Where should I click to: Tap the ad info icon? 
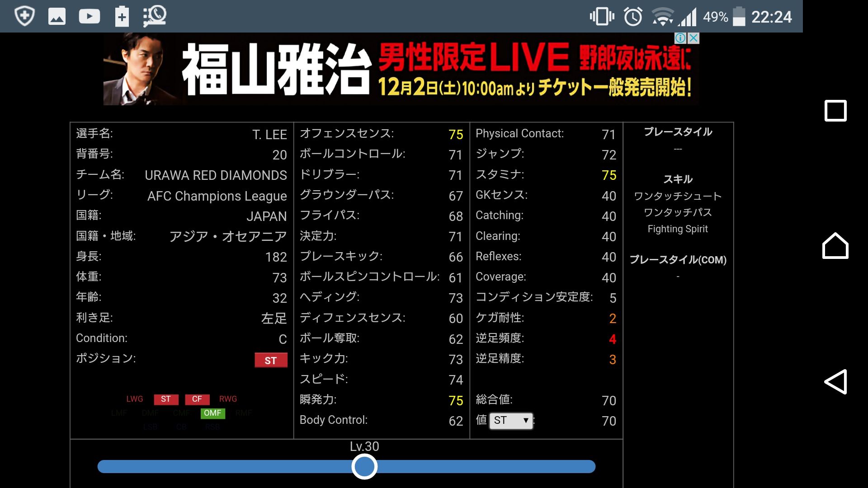point(680,38)
